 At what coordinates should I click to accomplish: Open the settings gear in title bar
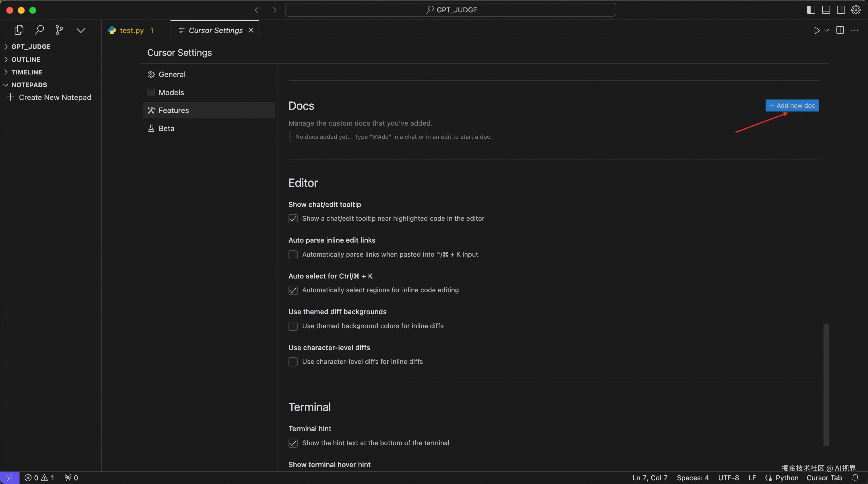point(856,10)
